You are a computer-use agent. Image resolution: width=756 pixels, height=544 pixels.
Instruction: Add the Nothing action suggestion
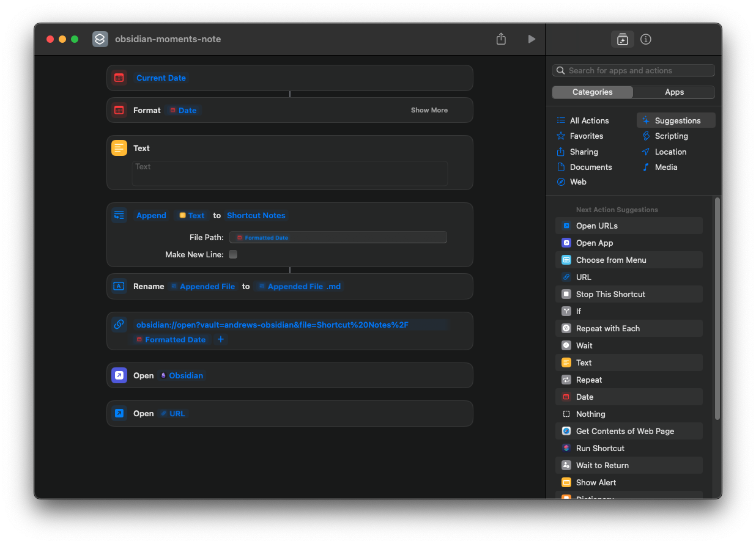[x=629, y=414]
